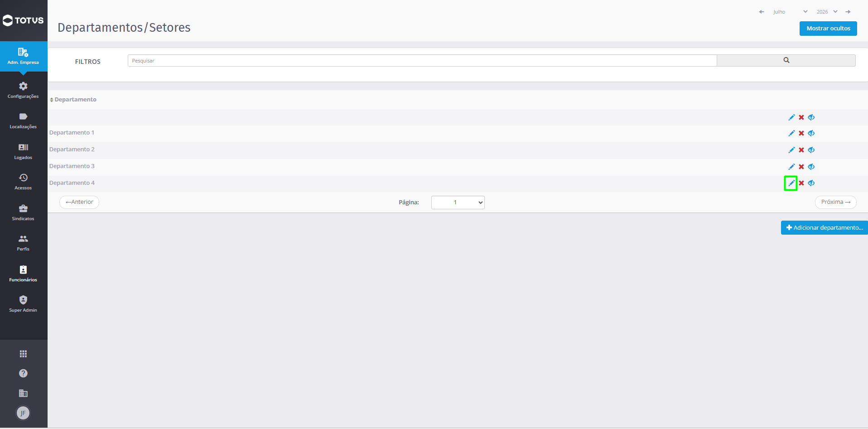Go to previous month arrow
The height and width of the screenshot is (429, 868).
[762, 12]
